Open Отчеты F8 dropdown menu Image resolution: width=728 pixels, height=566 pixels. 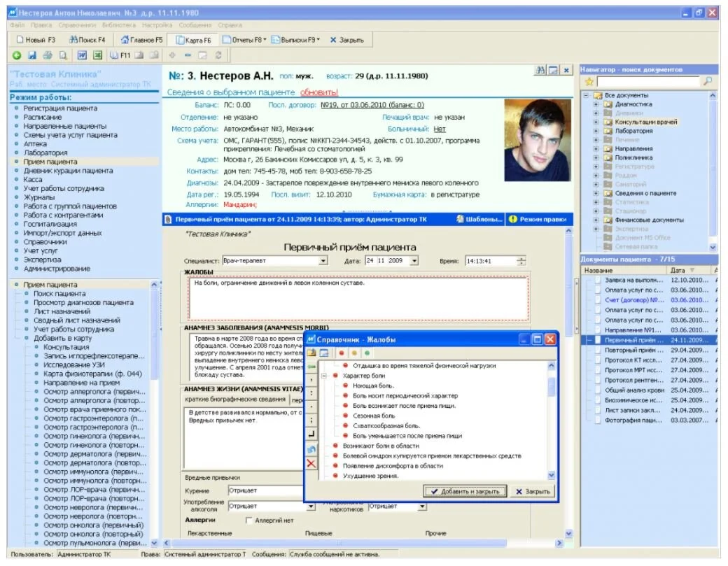[x=245, y=40]
